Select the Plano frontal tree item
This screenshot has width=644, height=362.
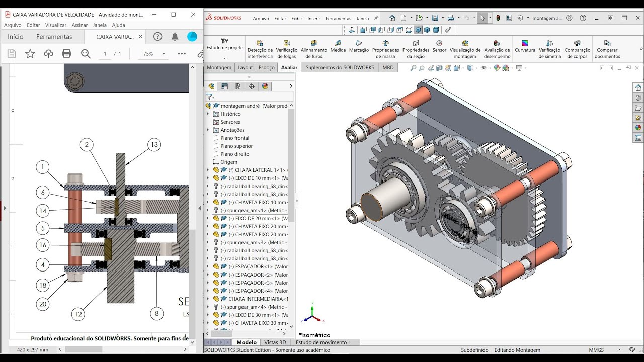tap(234, 138)
